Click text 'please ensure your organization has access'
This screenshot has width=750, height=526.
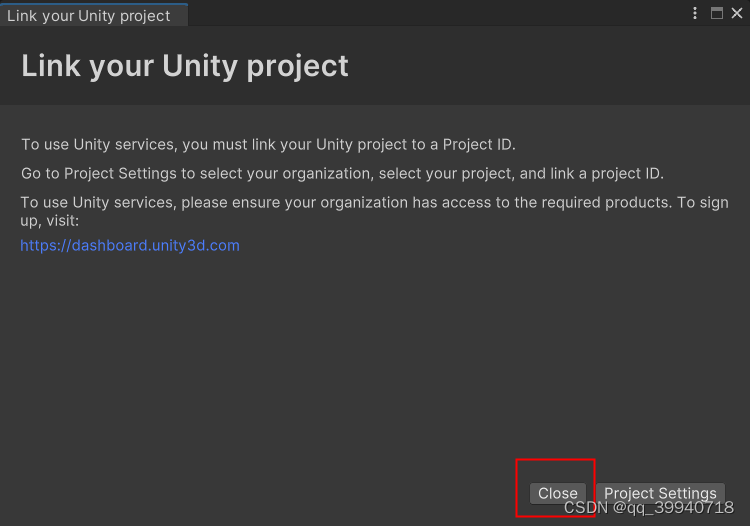(336, 203)
